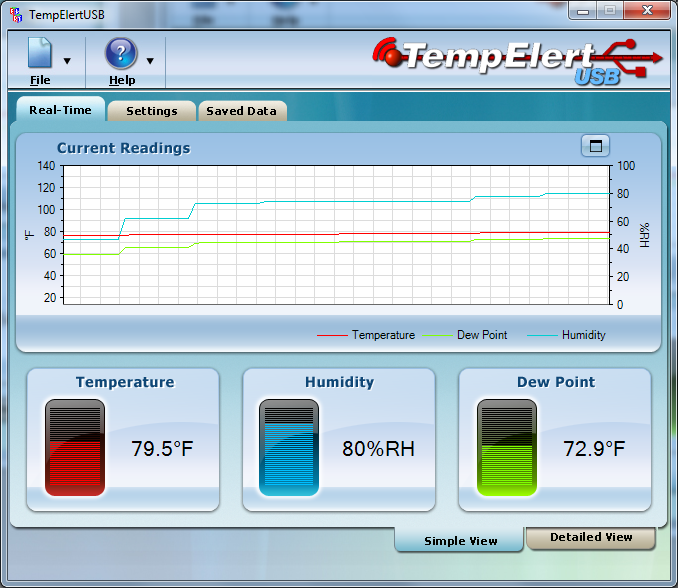This screenshot has width=678, height=588.
Task: Click the Temperature card title
Action: 125,382
